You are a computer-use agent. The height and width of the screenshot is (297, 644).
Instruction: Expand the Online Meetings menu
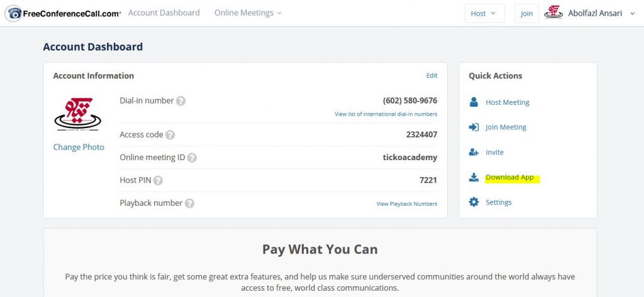coord(248,13)
